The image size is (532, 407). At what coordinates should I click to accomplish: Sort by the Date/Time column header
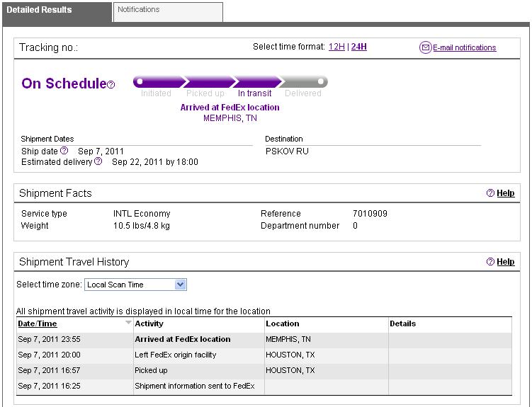(x=38, y=323)
